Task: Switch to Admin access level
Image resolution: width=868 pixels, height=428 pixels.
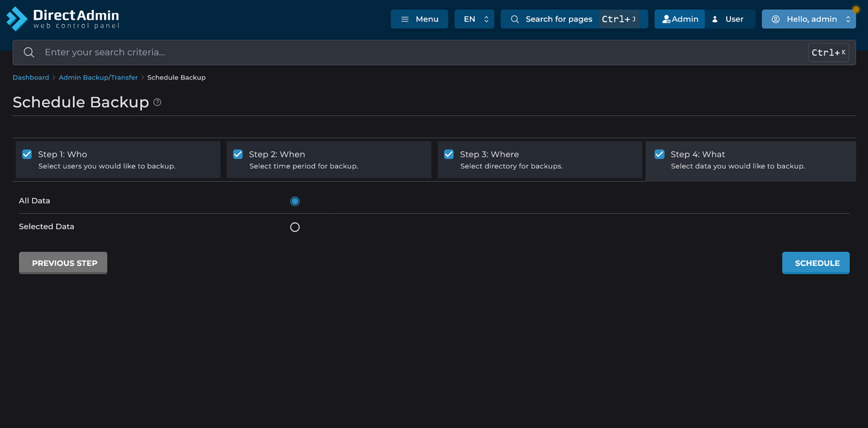Action: [680, 19]
